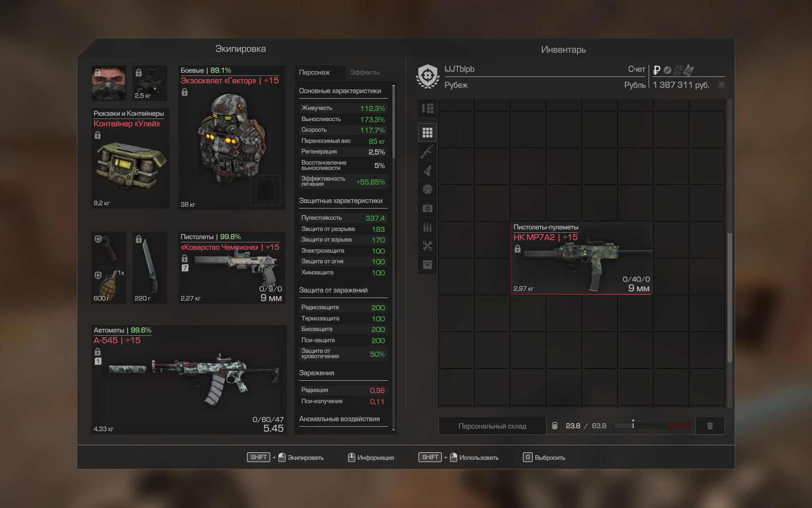This screenshot has height=508, width=812.
Task: Select the HK MP7A2 item in inventory
Action: (581, 258)
